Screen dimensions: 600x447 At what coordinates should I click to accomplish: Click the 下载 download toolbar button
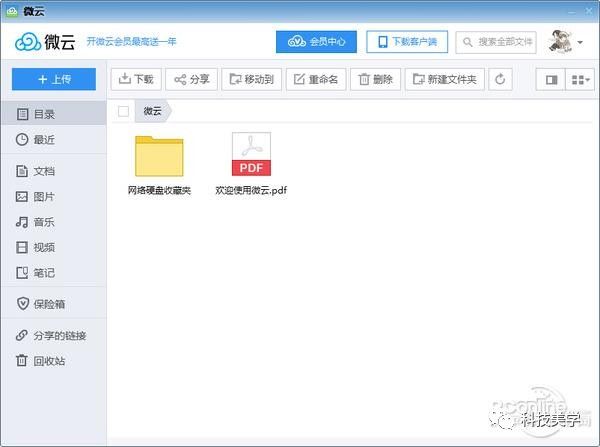136,79
